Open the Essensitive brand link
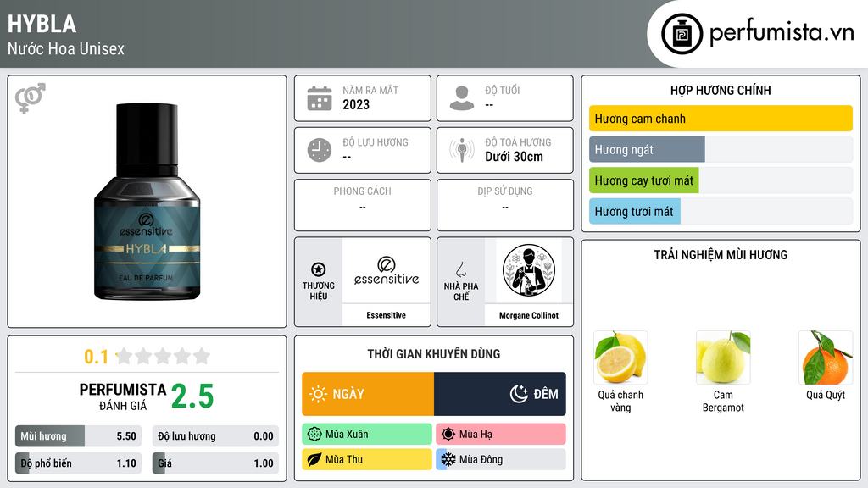This screenshot has height=488, width=868. tap(387, 281)
